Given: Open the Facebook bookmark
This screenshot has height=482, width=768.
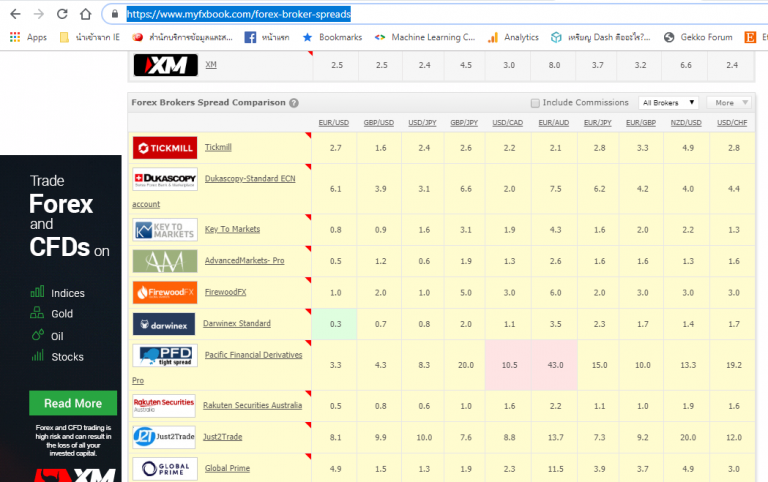Looking at the screenshot, I should (x=267, y=37).
